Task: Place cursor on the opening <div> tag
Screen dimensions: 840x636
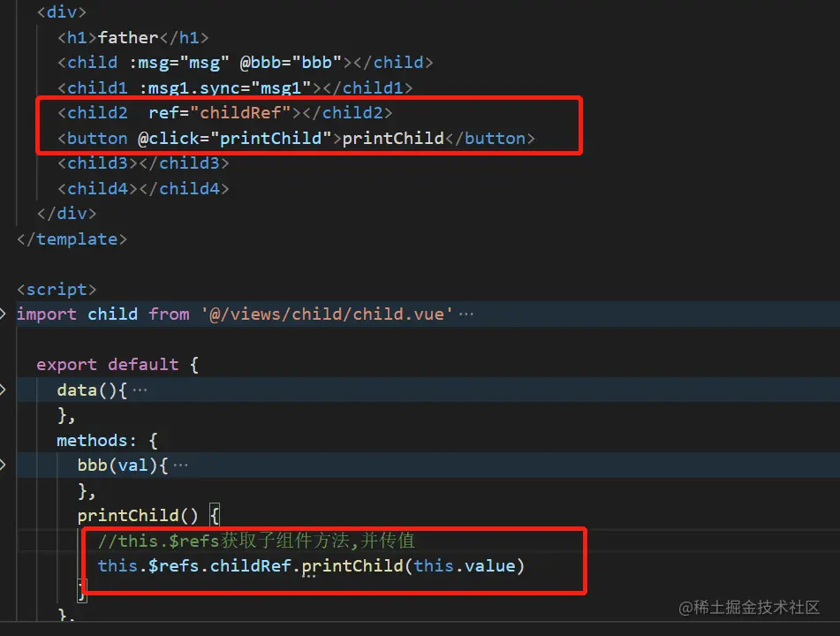Action: pyautogui.click(x=62, y=11)
